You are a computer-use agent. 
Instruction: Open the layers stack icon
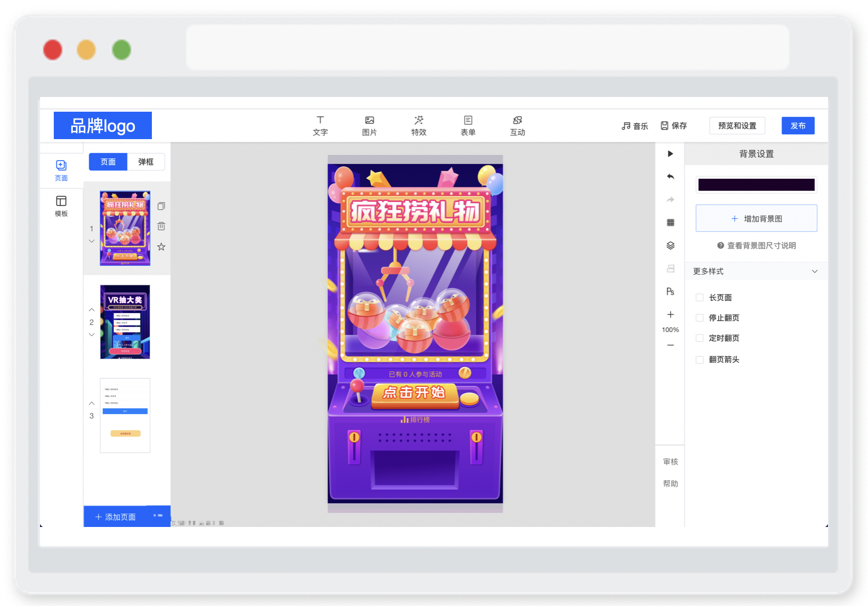pos(670,246)
